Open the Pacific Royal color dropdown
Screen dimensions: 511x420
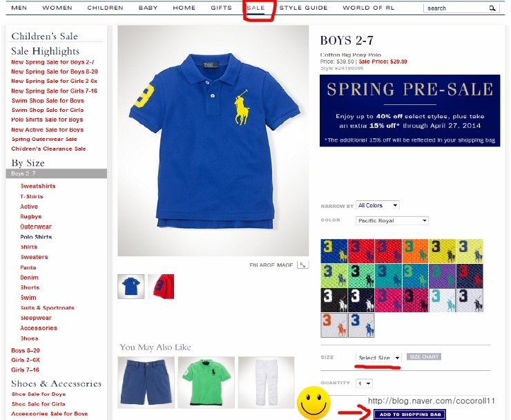pos(392,221)
